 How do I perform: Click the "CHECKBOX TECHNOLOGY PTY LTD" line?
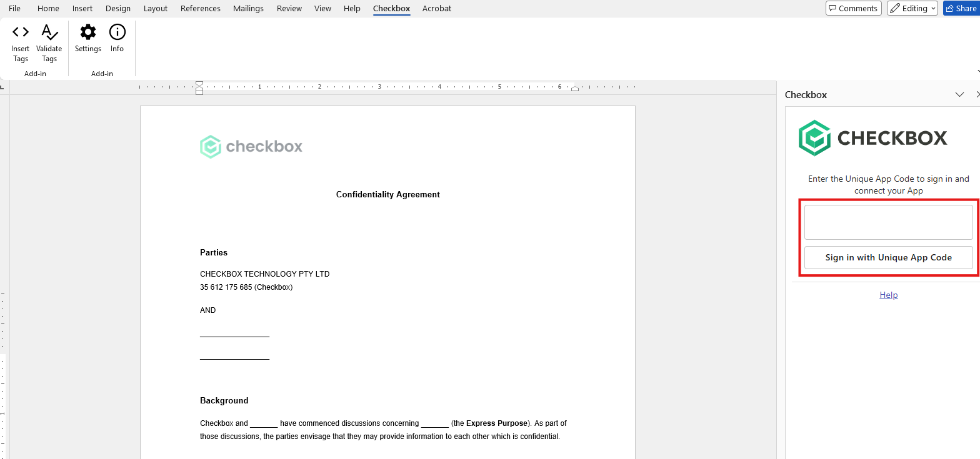click(x=265, y=274)
